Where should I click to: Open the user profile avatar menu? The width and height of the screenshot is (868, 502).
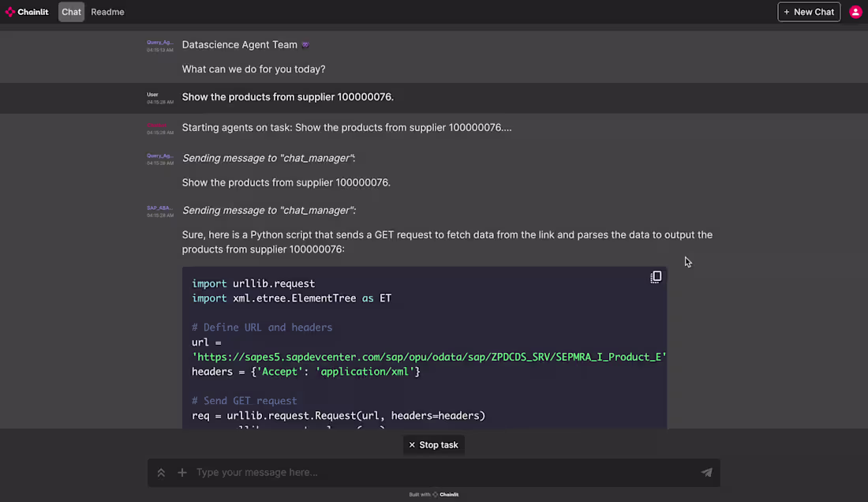pos(855,12)
